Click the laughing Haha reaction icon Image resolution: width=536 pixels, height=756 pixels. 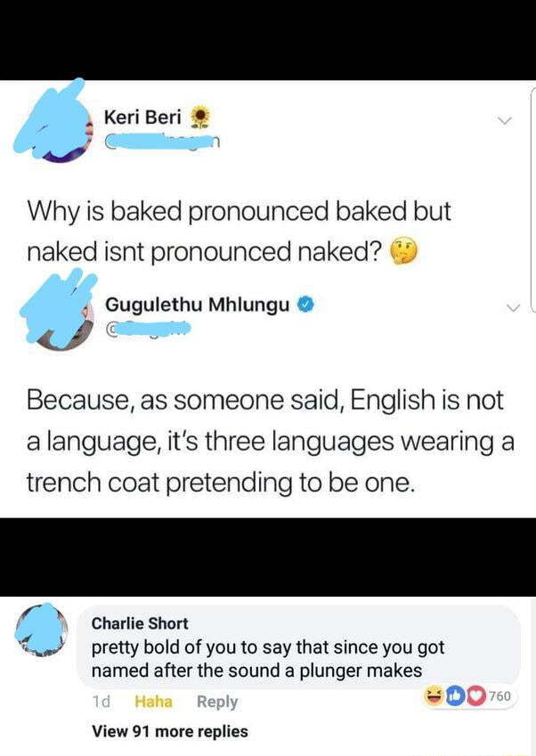coord(434,695)
